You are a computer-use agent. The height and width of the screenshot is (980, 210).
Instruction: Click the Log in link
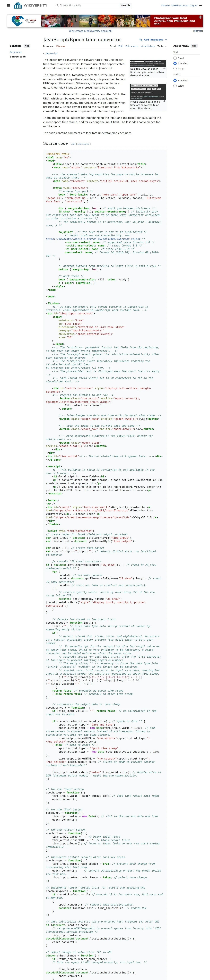pyautogui.click(x=193, y=5)
